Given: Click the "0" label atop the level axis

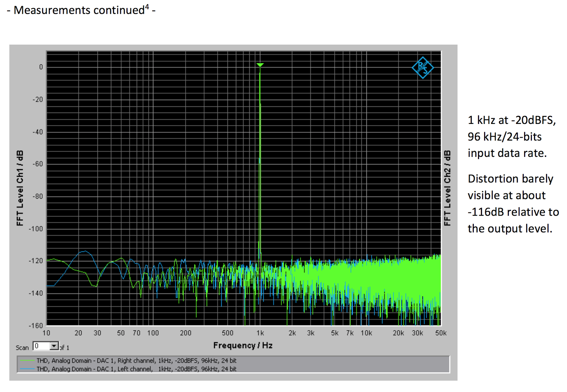Looking at the screenshot, I should pos(41,67).
